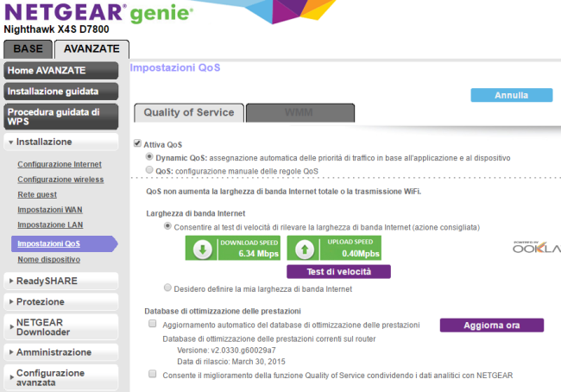The height and width of the screenshot is (392, 561).
Task: Click the NETGEAR genie logo
Action: pos(98,13)
